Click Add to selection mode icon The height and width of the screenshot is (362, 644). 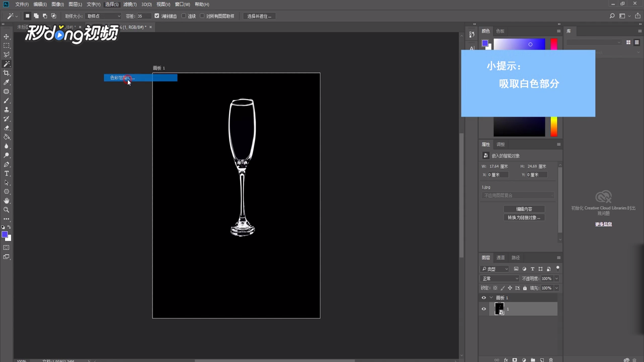tap(36, 16)
